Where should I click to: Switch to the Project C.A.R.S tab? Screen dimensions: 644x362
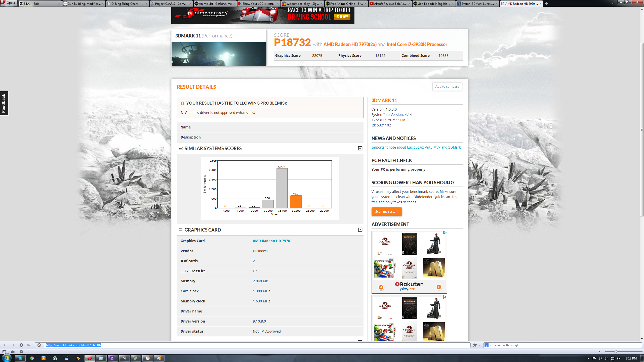coord(171,4)
